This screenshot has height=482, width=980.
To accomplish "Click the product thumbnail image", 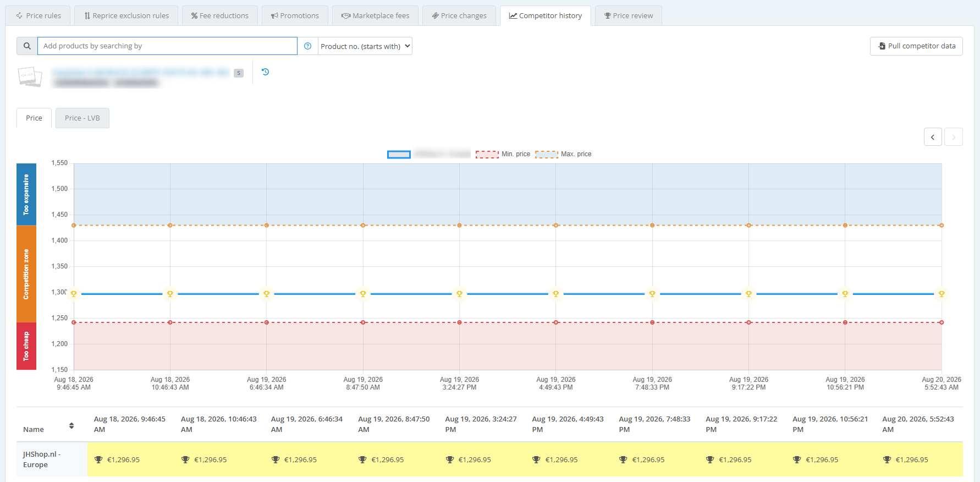I will [30, 76].
